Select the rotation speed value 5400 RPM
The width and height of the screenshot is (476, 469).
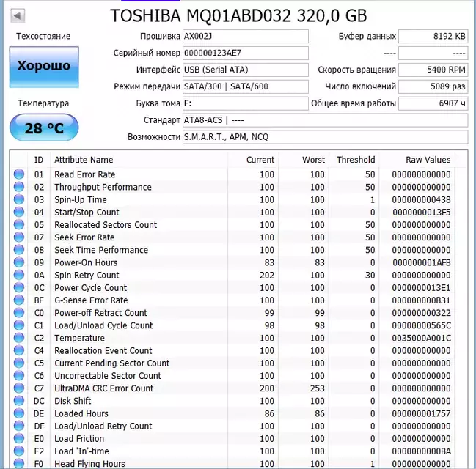click(x=433, y=70)
